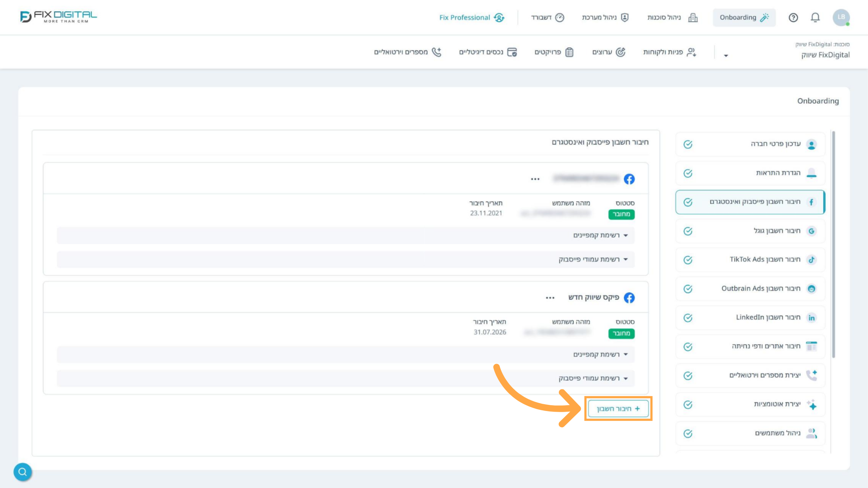
Task: Click Facebook icon of פיקס שיווק חדש account
Action: click(x=629, y=297)
